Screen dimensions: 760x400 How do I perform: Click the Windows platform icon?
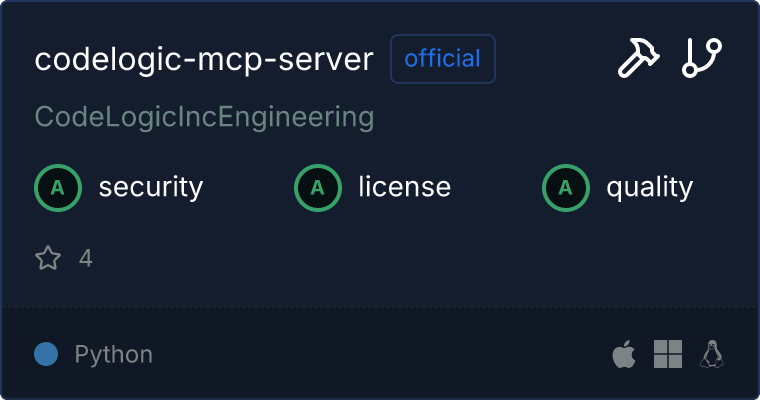[668, 354]
